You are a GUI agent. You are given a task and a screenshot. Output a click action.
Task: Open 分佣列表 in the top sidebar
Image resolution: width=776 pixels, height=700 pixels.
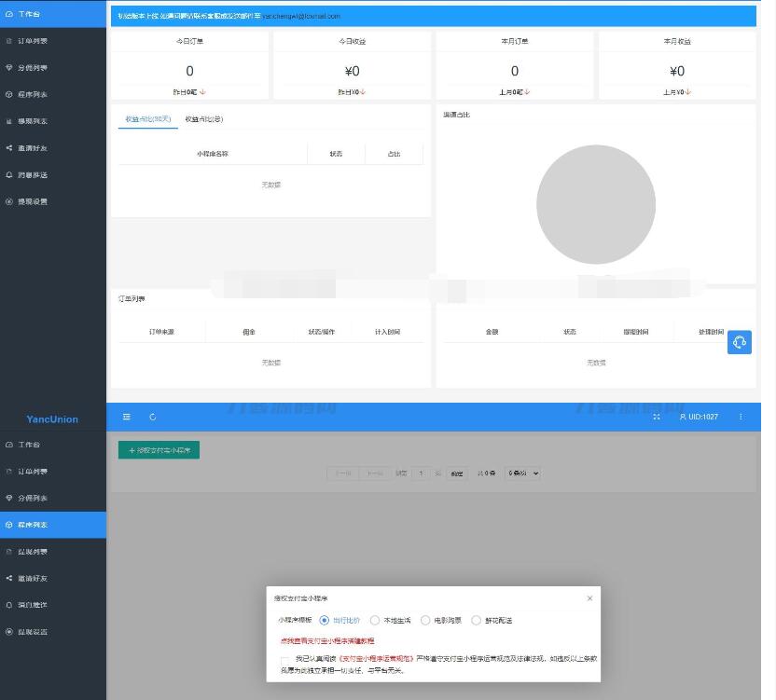tap(33, 68)
